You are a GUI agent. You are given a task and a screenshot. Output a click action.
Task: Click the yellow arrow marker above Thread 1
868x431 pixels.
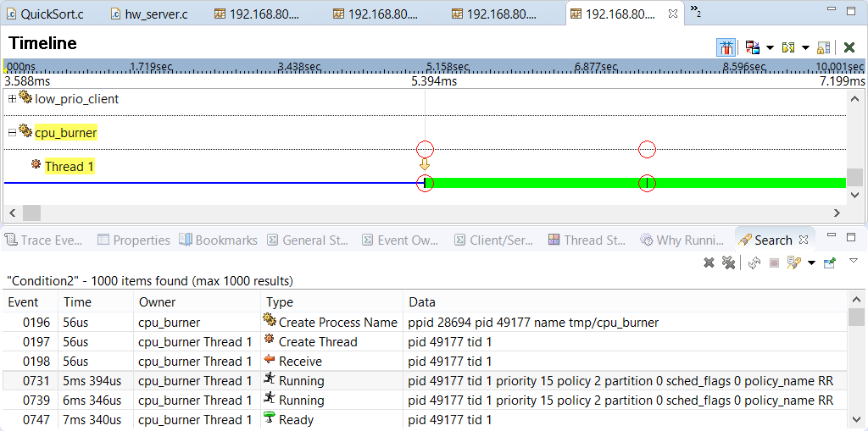point(425,164)
